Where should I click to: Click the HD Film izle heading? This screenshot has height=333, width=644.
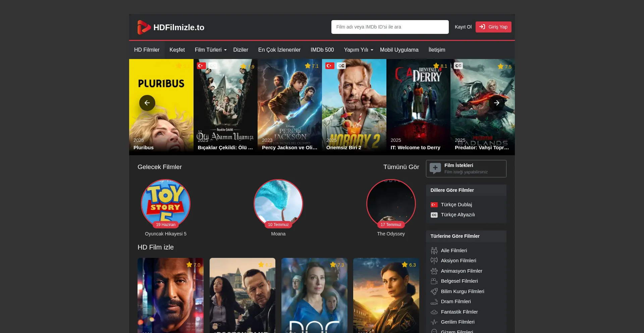[156, 247]
